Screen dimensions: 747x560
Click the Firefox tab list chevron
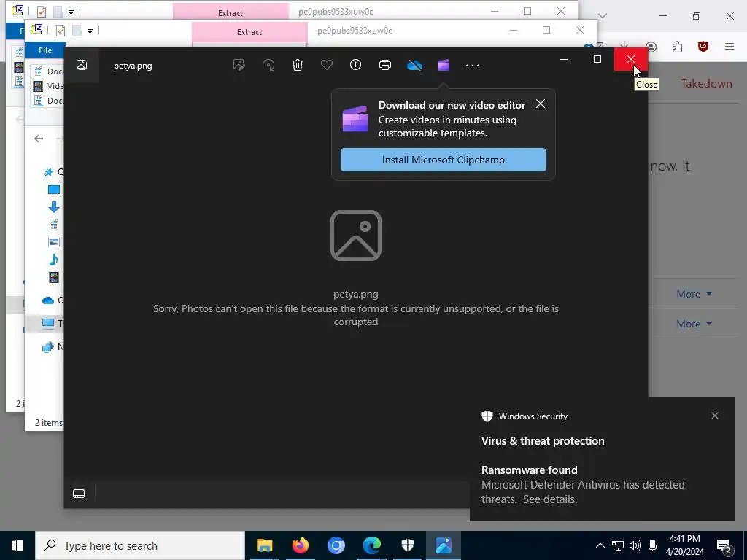pyautogui.click(x=603, y=16)
